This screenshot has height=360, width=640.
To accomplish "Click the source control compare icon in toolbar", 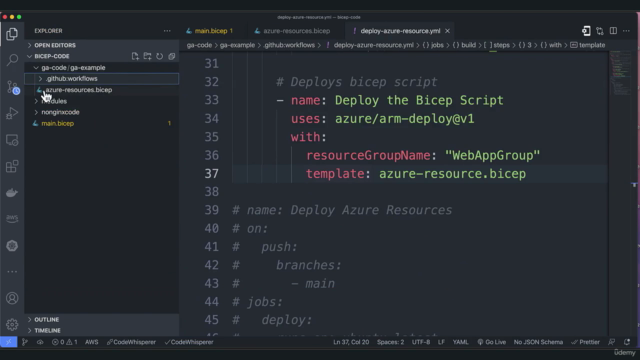I will click(600, 31).
